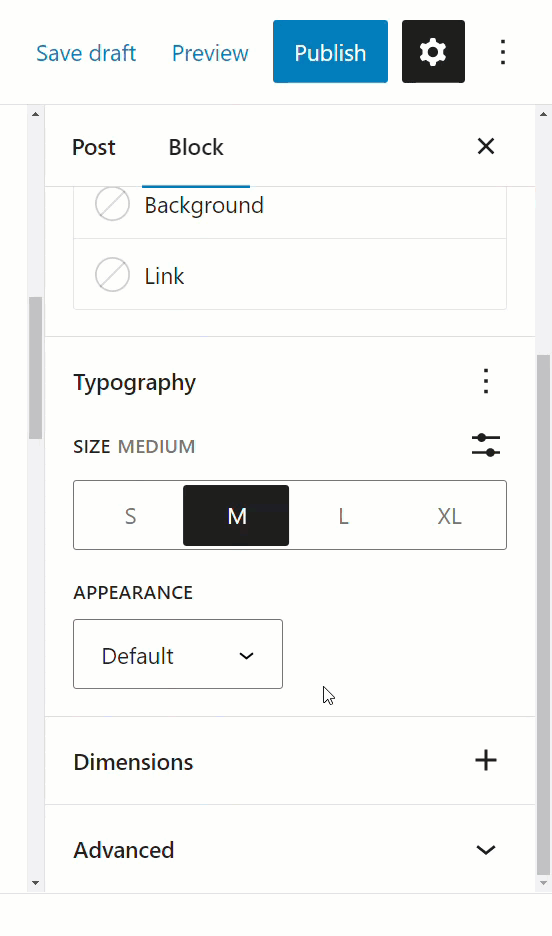Set custom size via sliders icon
The image size is (552, 936).
point(486,446)
